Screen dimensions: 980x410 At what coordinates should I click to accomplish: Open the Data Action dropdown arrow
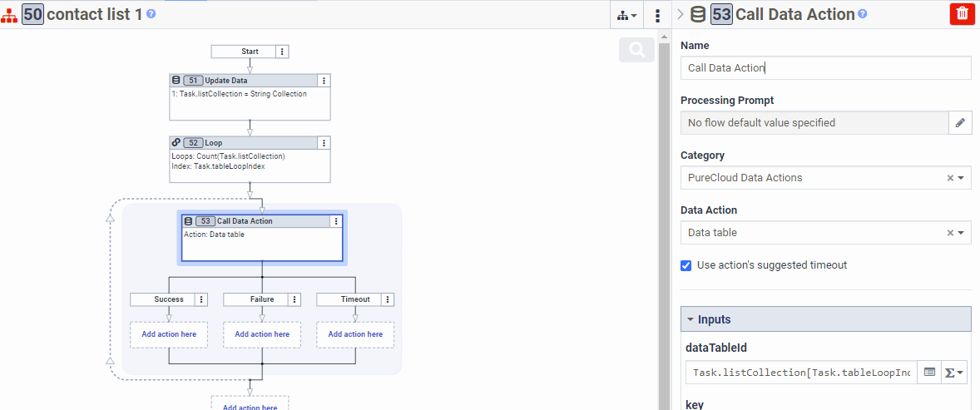(x=961, y=233)
